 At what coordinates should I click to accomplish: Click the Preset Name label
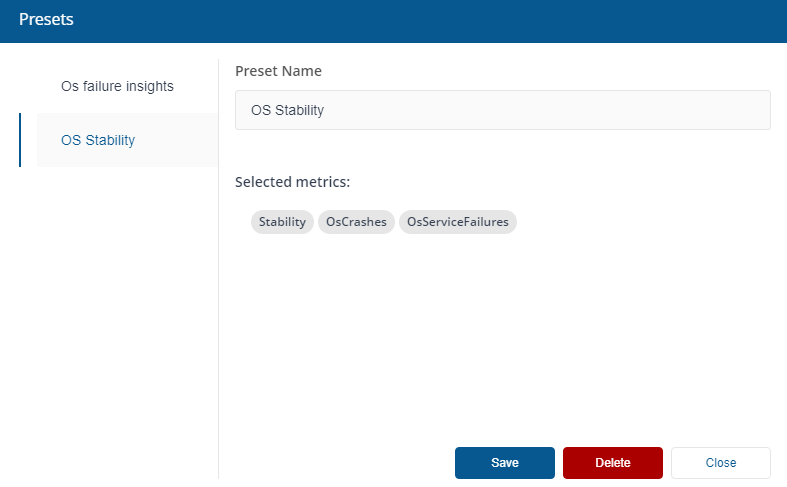[x=279, y=71]
